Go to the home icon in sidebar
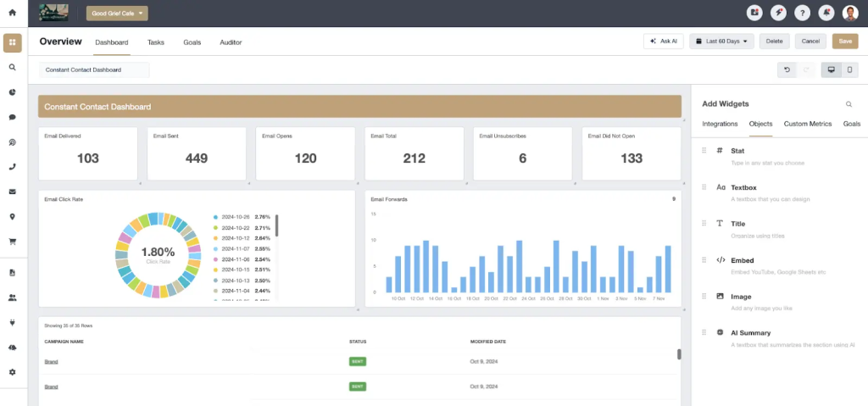The image size is (868, 406). click(x=12, y=12)
